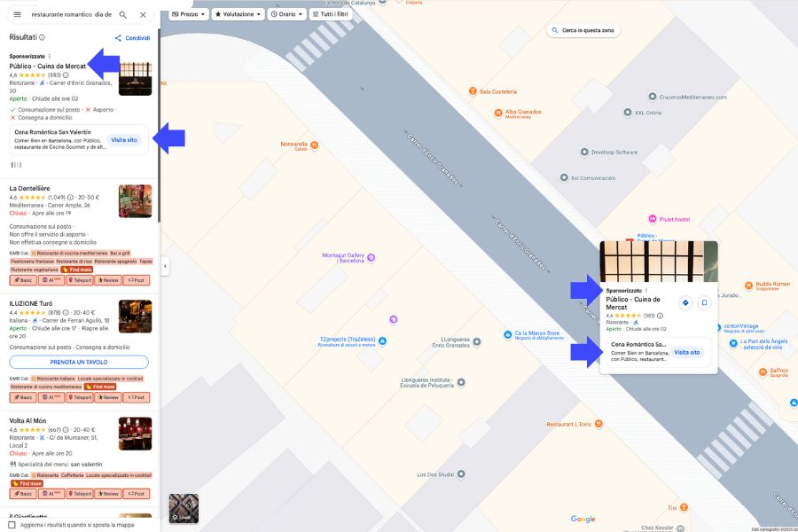The height and width of the screenshot is (532, 798).
Task: Open the ILUZIONE Turó photo thumbnail
Action: pos(136,317)
